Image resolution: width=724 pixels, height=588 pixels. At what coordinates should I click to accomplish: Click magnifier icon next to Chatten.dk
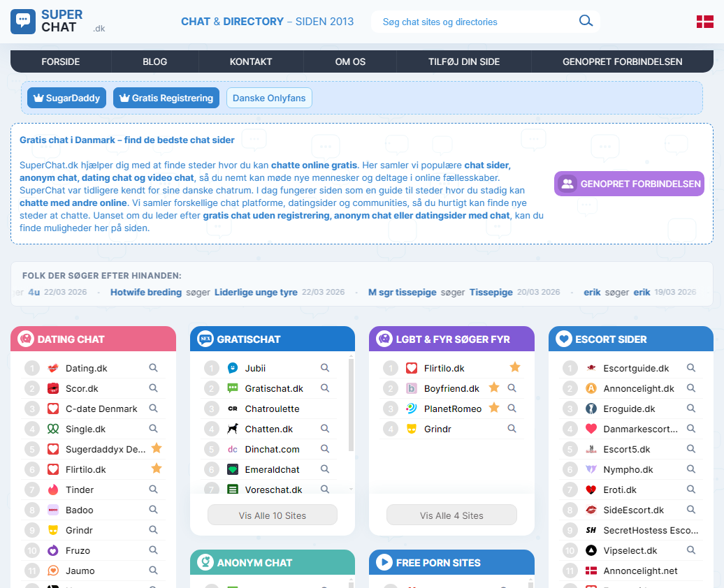[325, 429]
